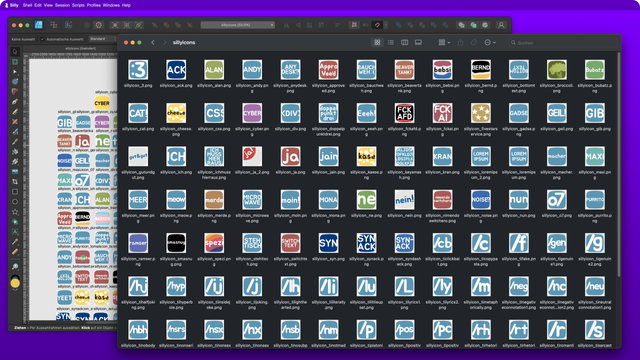Click the sillyicons document title field
Image resolution: width=640 pixels, height=360 pixels.
[x=238, y=25]
